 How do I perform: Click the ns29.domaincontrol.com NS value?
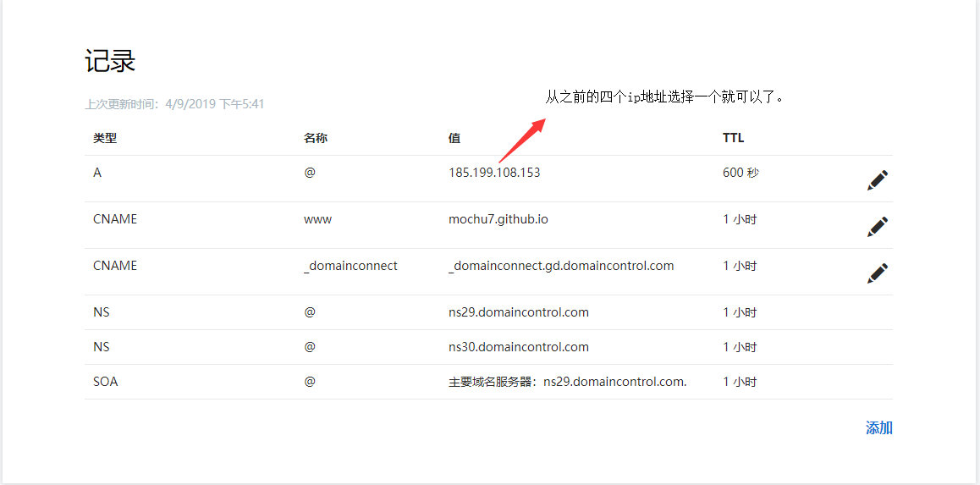(519, 312)
